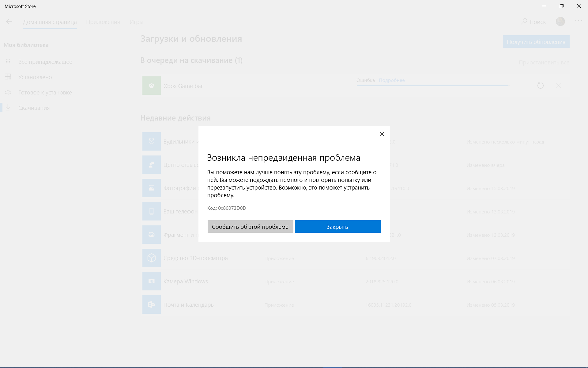Click the Фотографии app icon

152,188
